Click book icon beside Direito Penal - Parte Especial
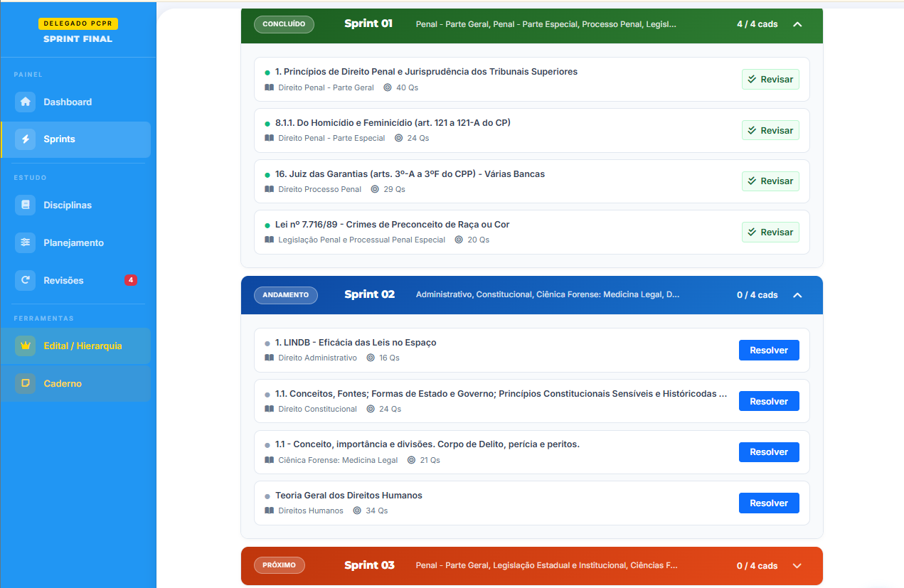The height and width of the screenshot is (588, 904). 269,138
